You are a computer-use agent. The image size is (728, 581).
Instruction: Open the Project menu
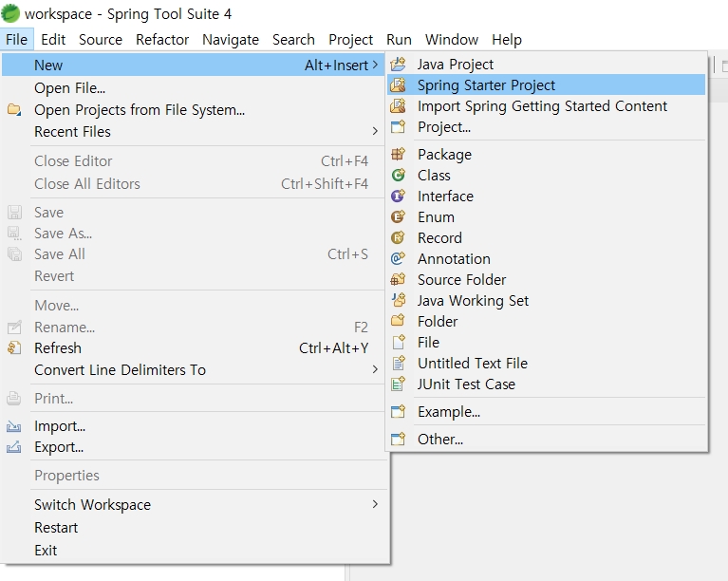coord(351,40)
